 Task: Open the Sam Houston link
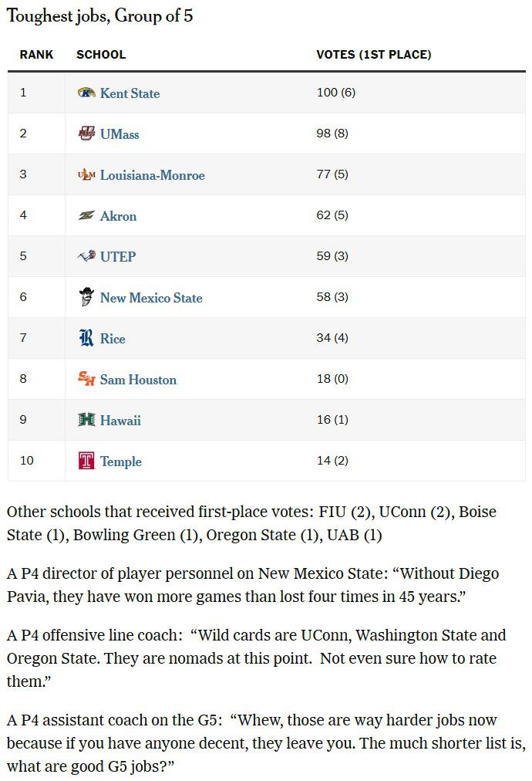[138, 380]
